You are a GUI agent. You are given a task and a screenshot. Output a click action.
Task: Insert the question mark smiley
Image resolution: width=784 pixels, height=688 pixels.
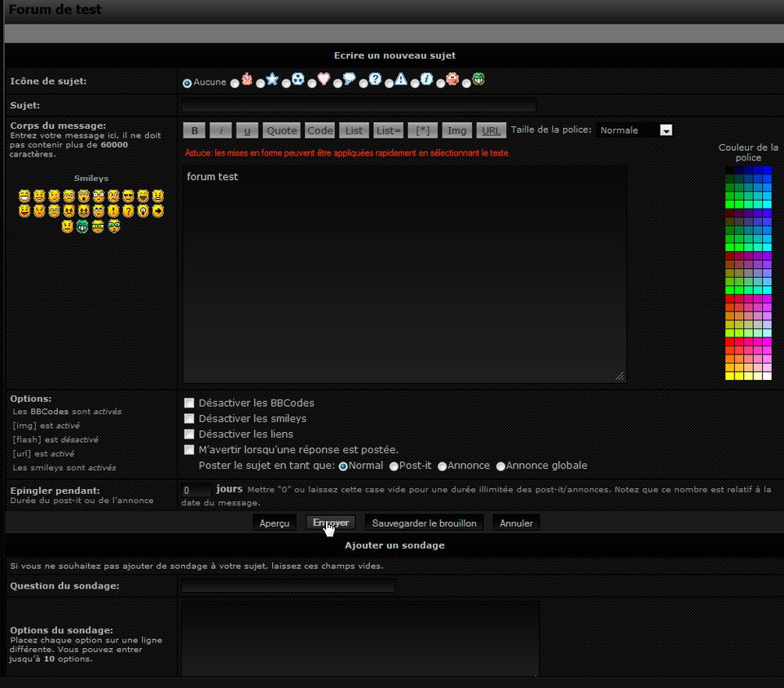(128, 211)
